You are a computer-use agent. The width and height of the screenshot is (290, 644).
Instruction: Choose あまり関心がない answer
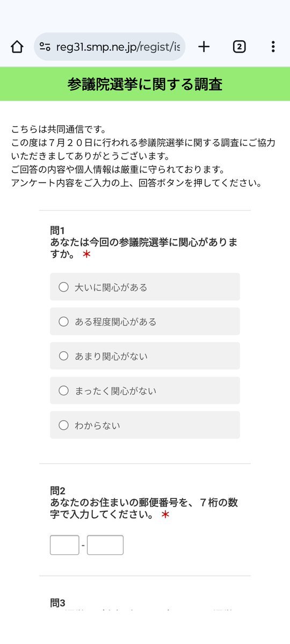[145, 356]
